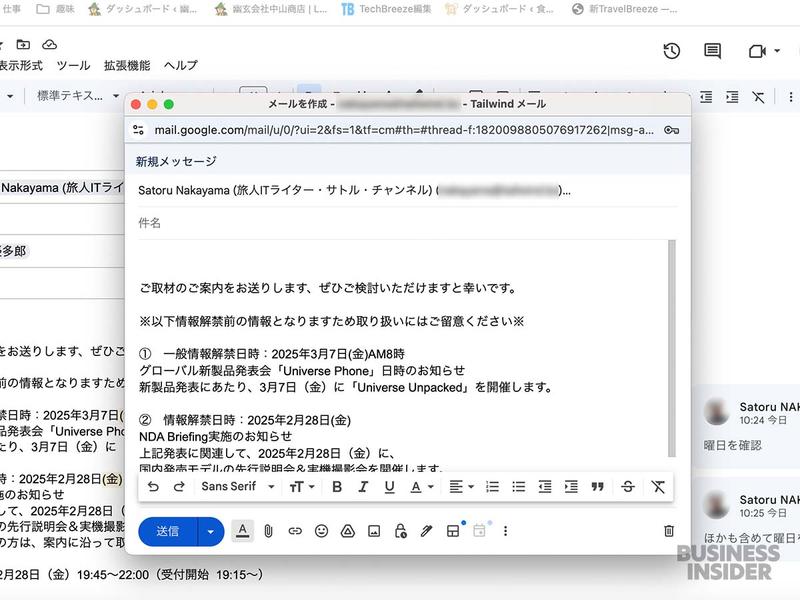Viewport: 800px width, 600px height.
Task: Clear formatting in Docs toolbar
Action: (x=758, y=96)
